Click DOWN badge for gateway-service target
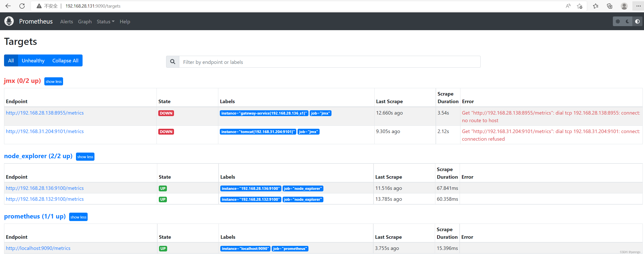644x256 pixels. (166, 113)
